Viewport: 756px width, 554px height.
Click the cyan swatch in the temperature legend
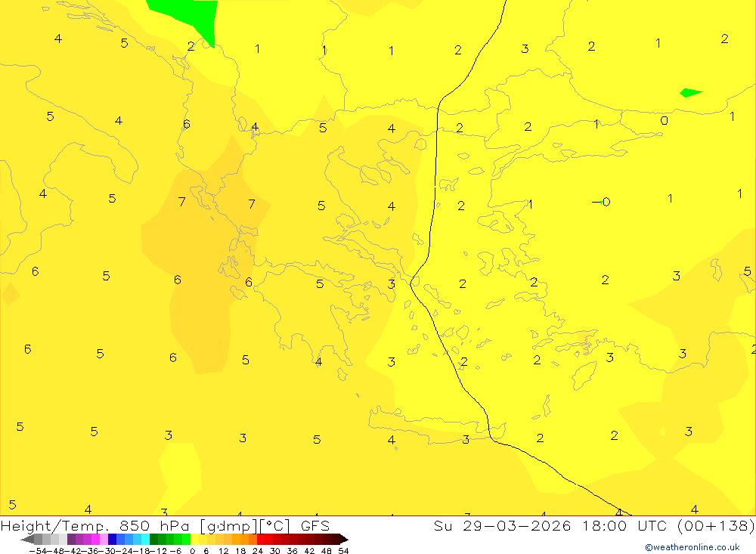pyautogui.click(x=145, y=539)
